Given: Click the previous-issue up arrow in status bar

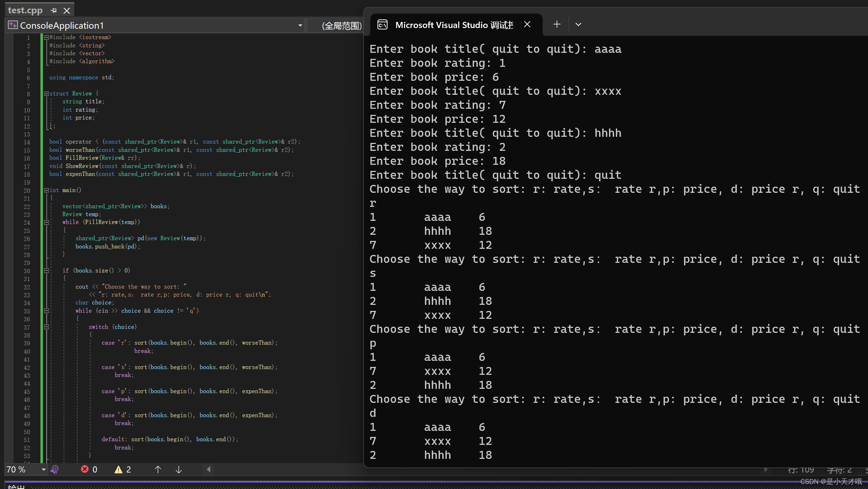Looking at the screenshot, I should pos(158,469).
